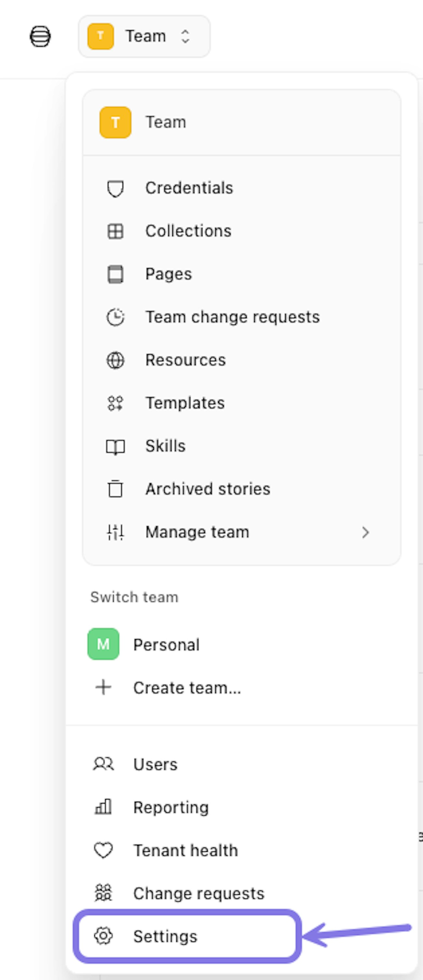Open the Team switcher dropdown

coord(144,36)
